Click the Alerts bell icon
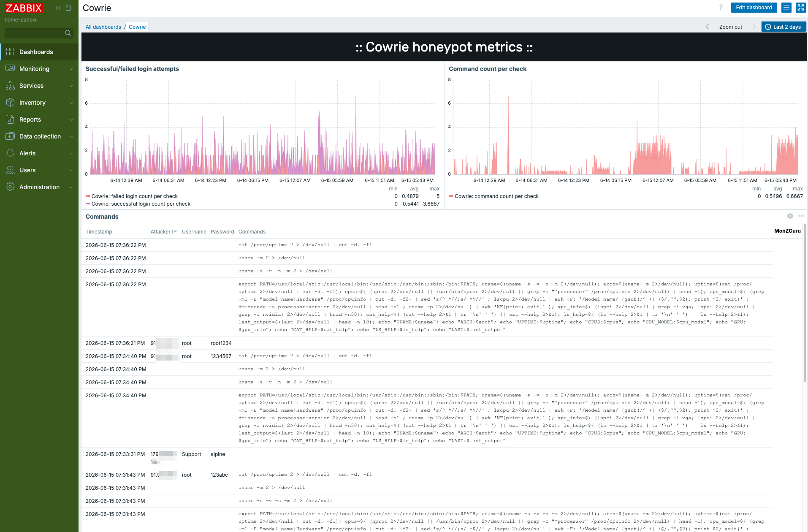The width and height of the screenshot is (808, 532). (10, 153)
